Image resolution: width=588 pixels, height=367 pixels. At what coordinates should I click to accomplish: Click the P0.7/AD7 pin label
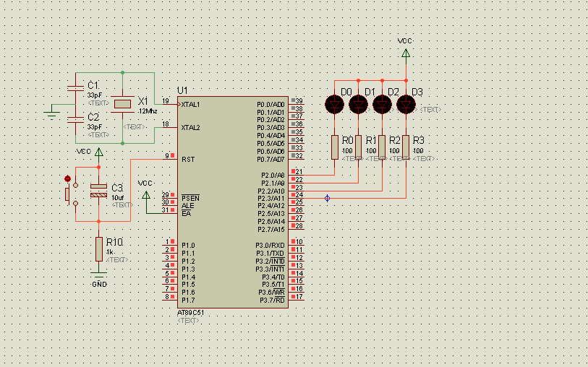coord(270,160)
